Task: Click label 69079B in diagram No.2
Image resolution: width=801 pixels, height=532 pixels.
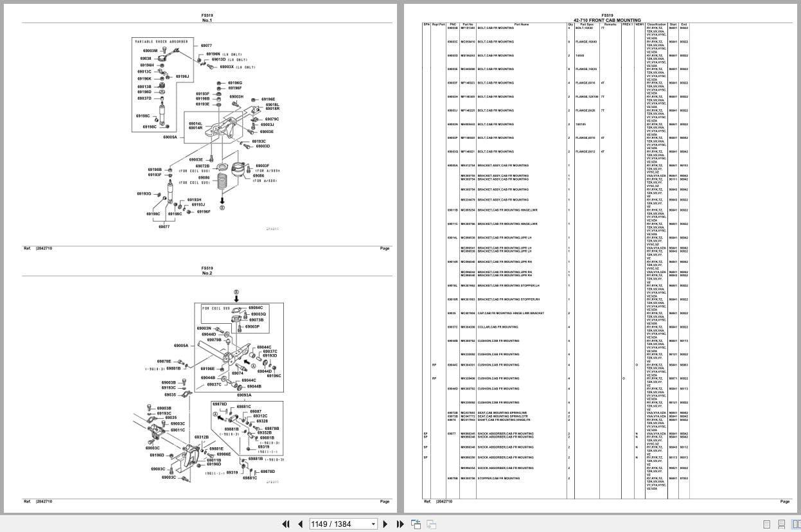Action: (214, 340)
